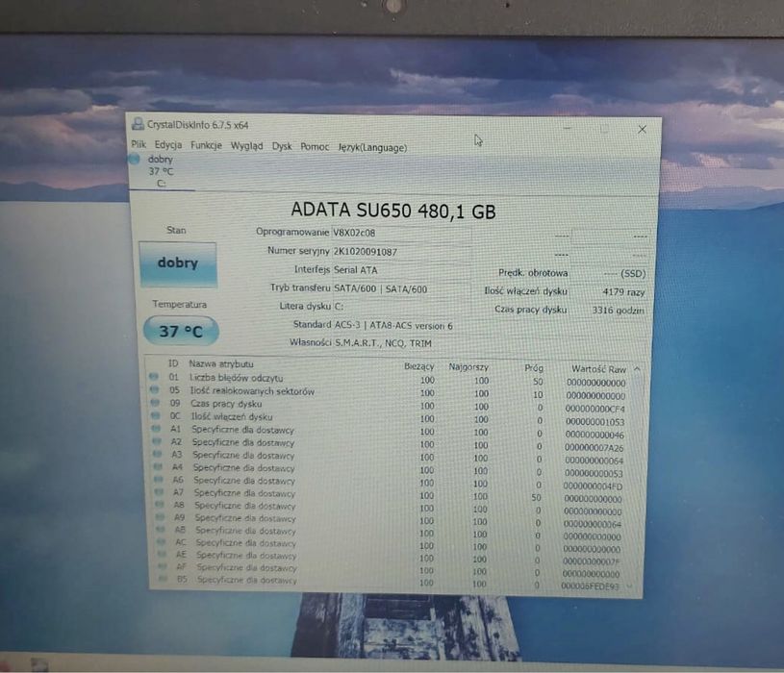The height and width of the screenshot is (673, 784).
Task: Select the 'Liczba błędów odczytu' row
Action: pyautogui.click(x=388, y=380)
